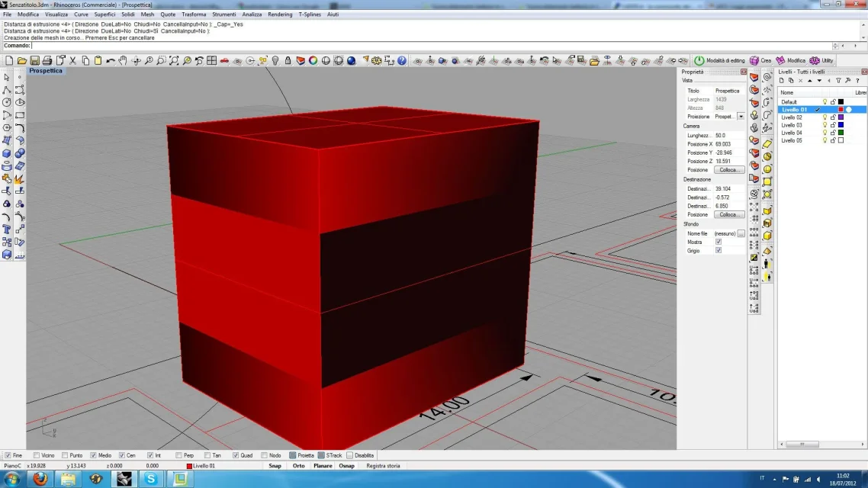Toggle the Cen osnap checkbox
Image resolution: width=868 pixels, height=488 pixels.
tap(122, 455)
